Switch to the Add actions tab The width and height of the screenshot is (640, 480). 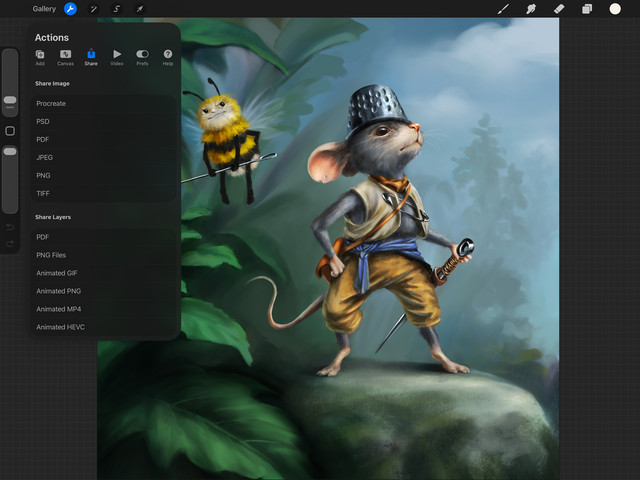coord(40,58)
